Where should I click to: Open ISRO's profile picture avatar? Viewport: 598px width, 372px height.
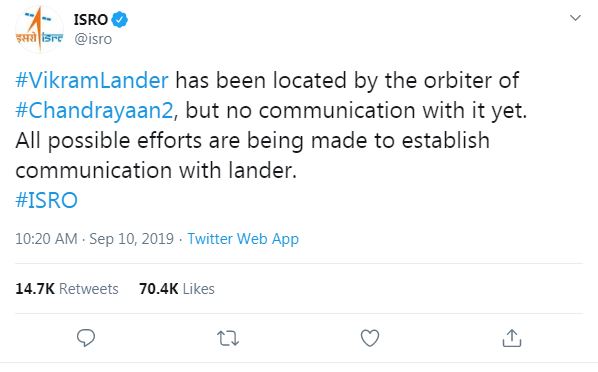point(39,29)
